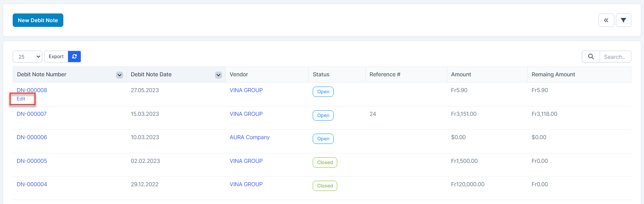Open VINA GROUP vendor for DN-000008
Screen dimensions: 644x204
click(246, 90)
